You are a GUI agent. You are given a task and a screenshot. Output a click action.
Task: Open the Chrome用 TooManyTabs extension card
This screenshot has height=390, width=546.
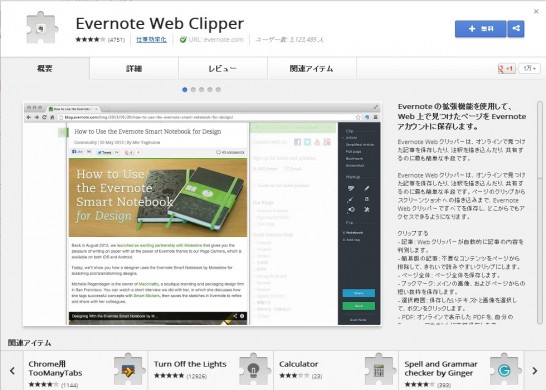click(86, 371)
